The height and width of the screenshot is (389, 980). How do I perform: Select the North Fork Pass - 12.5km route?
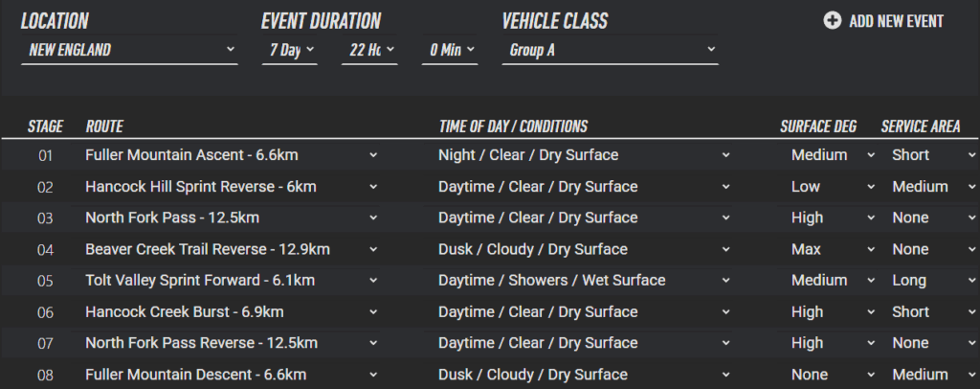click(172, 217)
